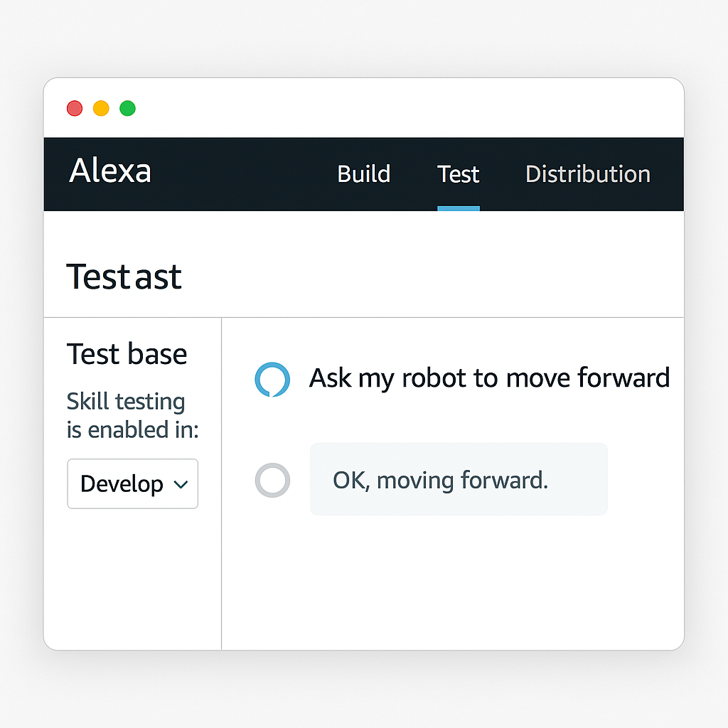Open the Develop stage dropdown
This screenshot has width=728, height=728.
point(133,483)
